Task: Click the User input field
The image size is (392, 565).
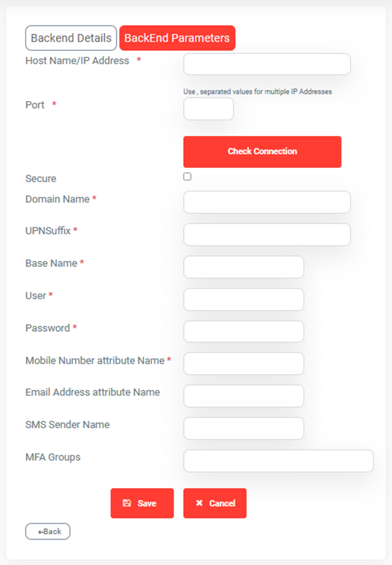Action: [244, 299]
